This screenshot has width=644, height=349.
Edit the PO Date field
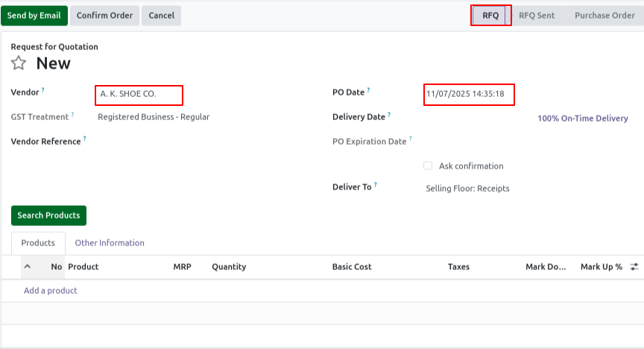[469, 95]
